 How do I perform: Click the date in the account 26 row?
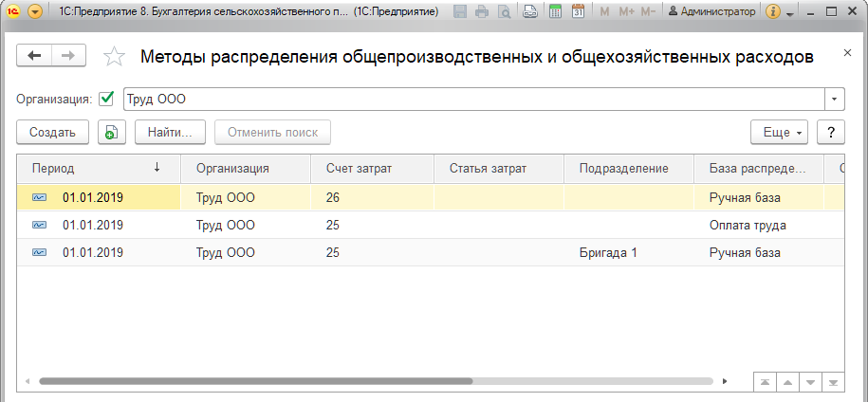tap(93, 197)
